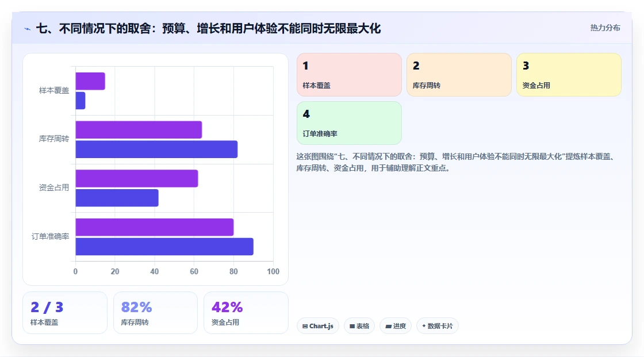
Task: Click the blue 样本覆盖 bar
Action: point(80,101)
